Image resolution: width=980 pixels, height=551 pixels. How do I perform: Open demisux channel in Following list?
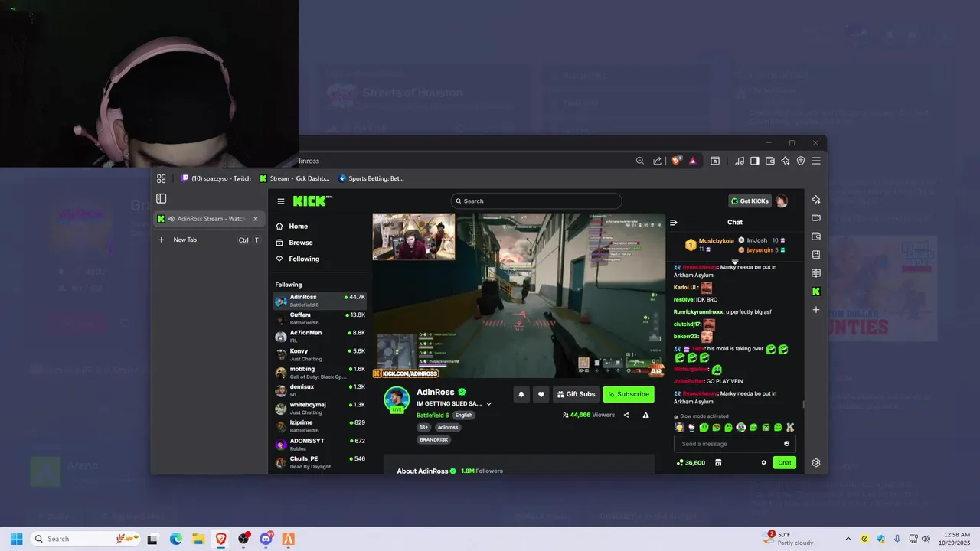320,390
